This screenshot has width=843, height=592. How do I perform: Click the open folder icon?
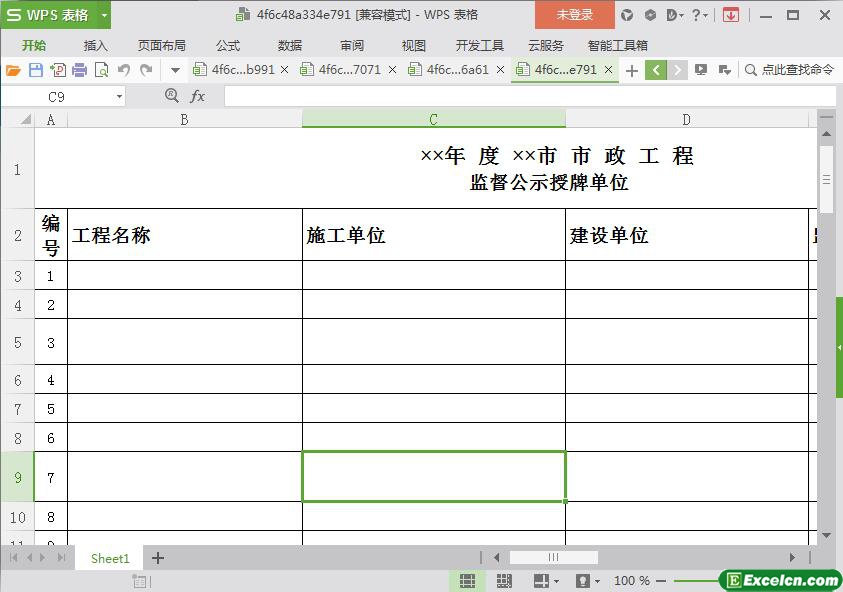(13, 70)
